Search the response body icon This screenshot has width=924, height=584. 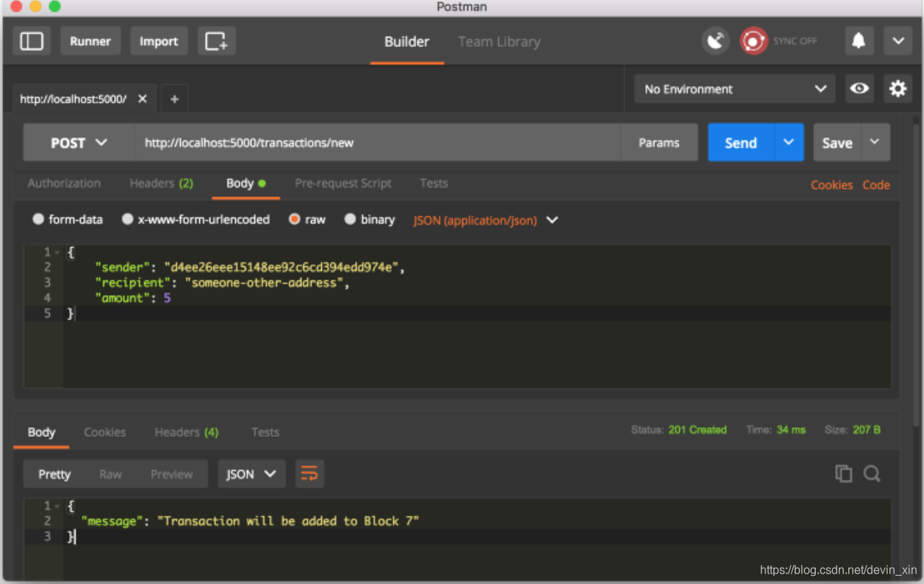click(872, 474)
